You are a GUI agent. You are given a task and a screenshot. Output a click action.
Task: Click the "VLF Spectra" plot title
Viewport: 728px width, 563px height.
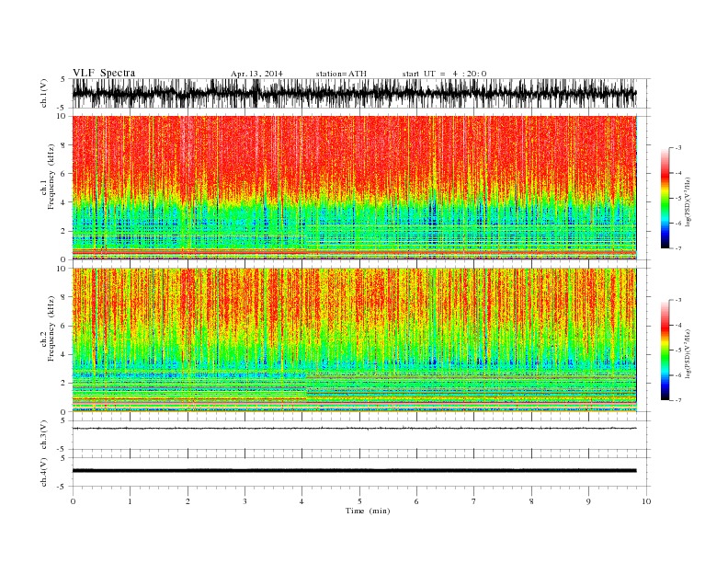pos(104,73)
